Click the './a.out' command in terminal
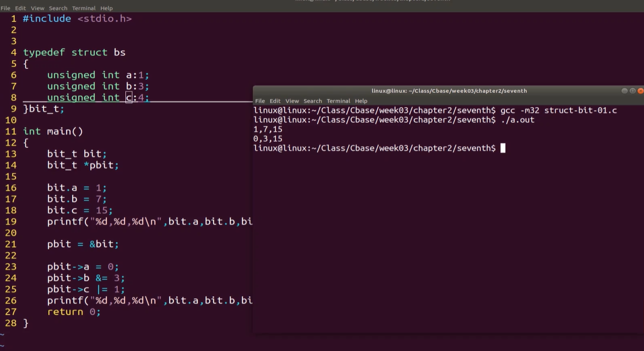Image resolution: width=644 pixels, height=351 pixels. [x=517, y=120]
